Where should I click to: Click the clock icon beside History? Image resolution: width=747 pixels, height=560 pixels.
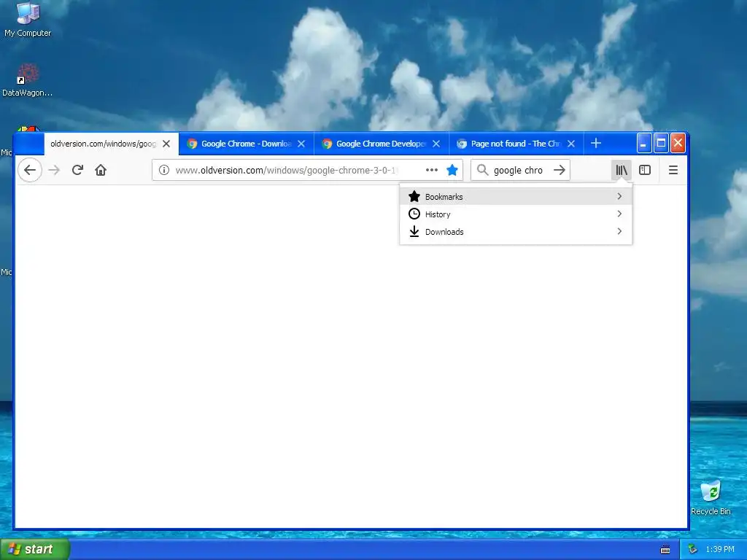coord(414,214)
